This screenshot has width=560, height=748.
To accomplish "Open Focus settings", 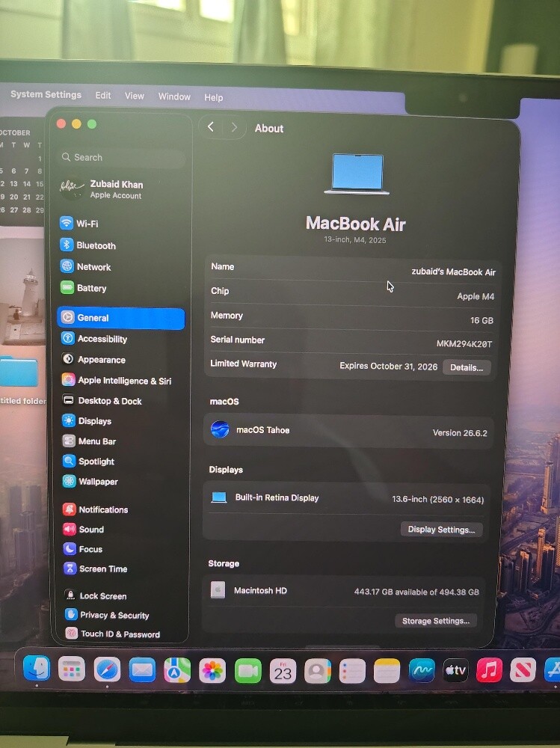I will click(x=83, y=549).
